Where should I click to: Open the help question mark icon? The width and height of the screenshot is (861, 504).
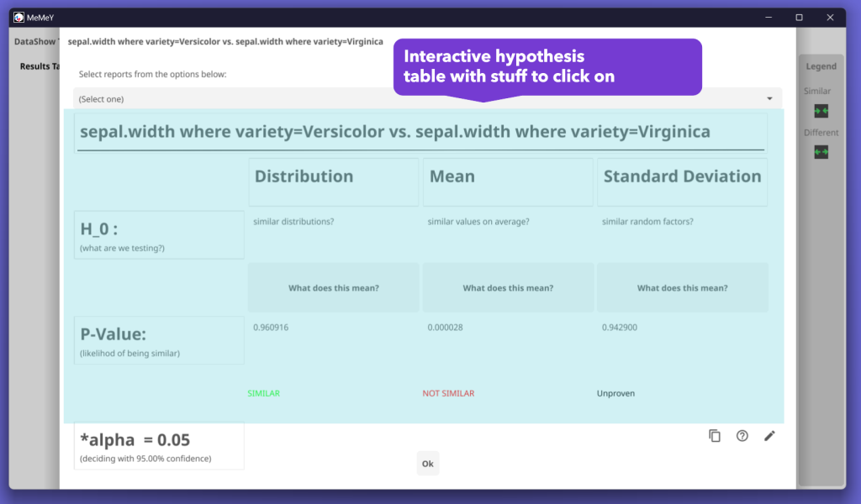point(742,435)
